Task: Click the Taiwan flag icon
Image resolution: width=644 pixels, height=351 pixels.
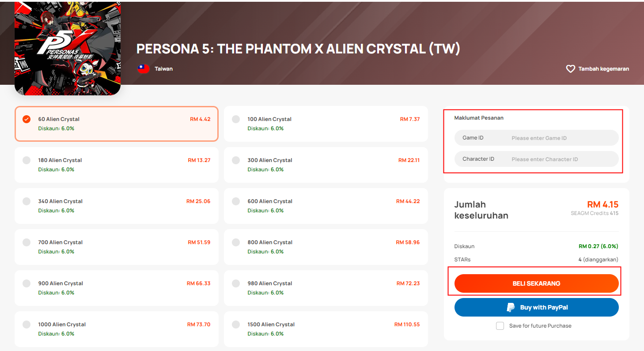Action: 143,68
